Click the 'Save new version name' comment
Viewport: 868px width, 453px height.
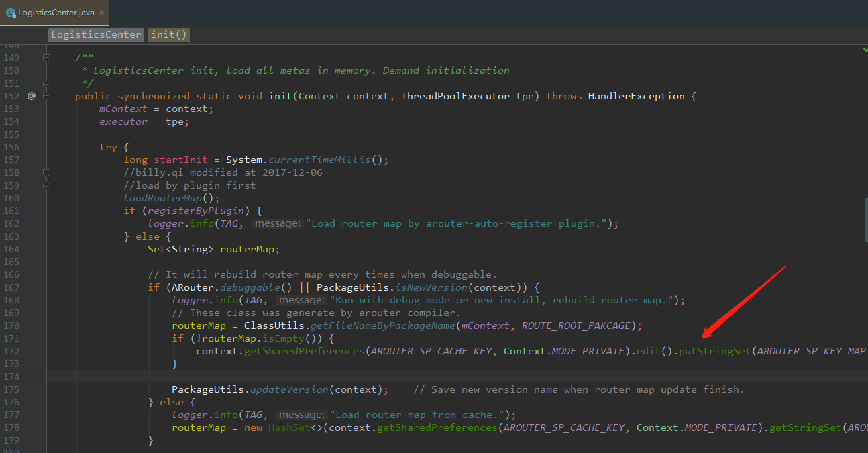click(x=579, y=389)
